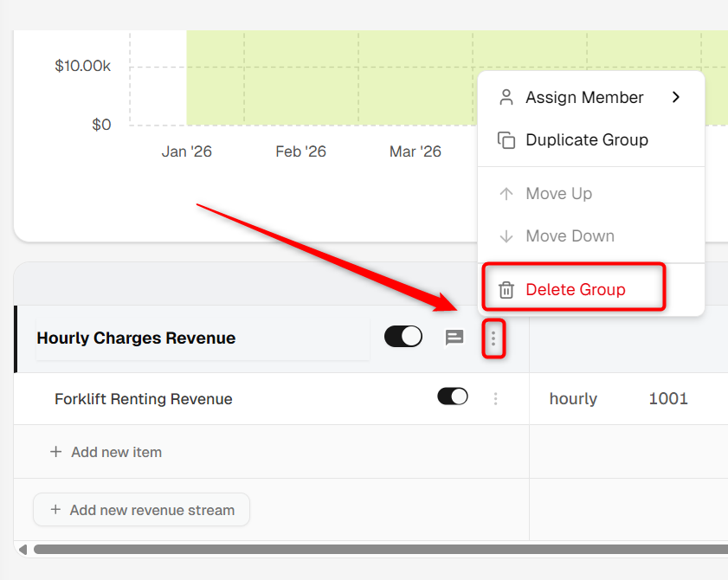Click the $0 axis label on the chart
Image resolution: width=728 pixels, height=580 pixels.
click(101, 125)
